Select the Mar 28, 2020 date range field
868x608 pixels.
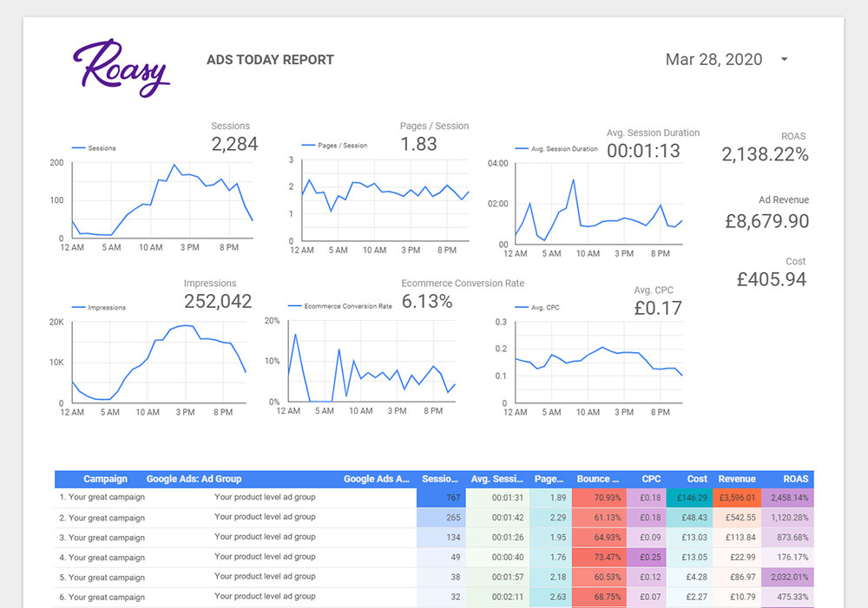[x=727, y=59]
